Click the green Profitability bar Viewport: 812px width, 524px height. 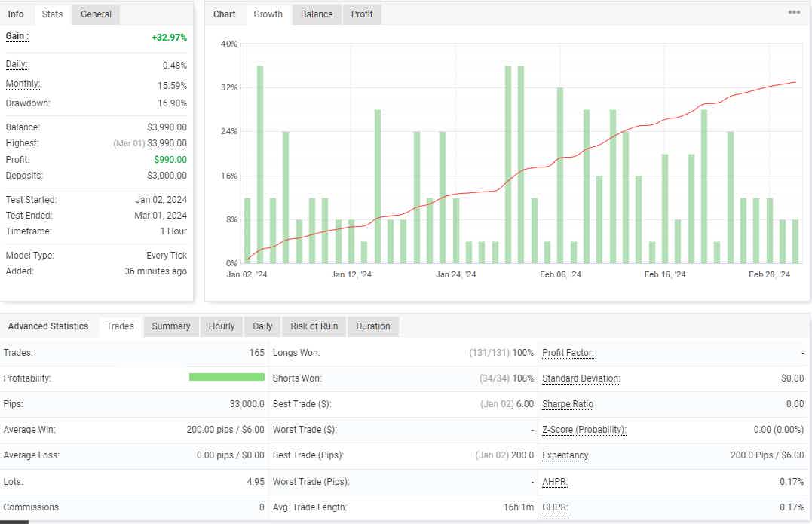pos(226,377)
